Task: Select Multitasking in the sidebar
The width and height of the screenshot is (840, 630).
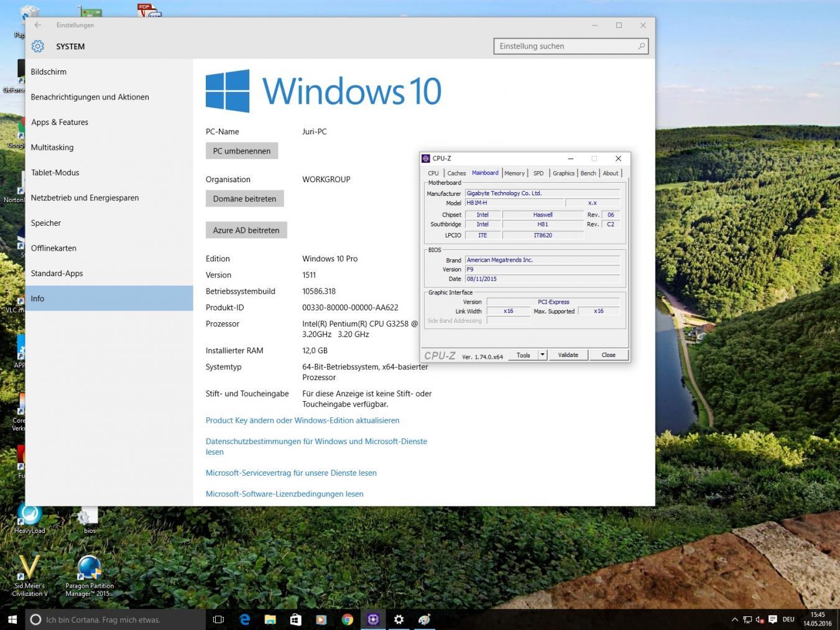Action: (109, 147)
